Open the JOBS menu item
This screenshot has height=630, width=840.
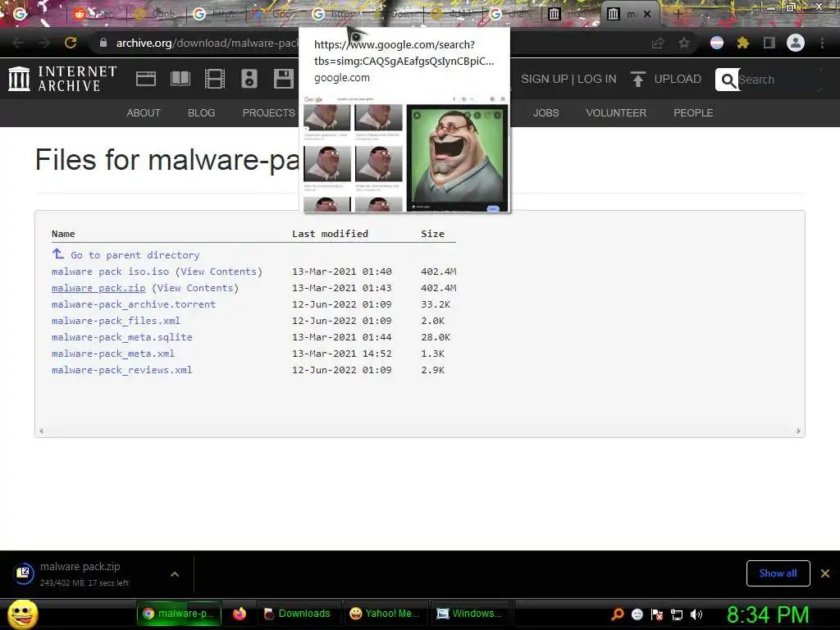(546, 113)
